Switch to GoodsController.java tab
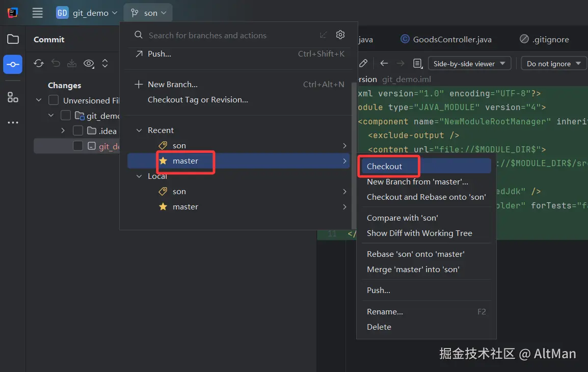The height and width of the screenshot is (372, 588). click(x=446, y=39)
